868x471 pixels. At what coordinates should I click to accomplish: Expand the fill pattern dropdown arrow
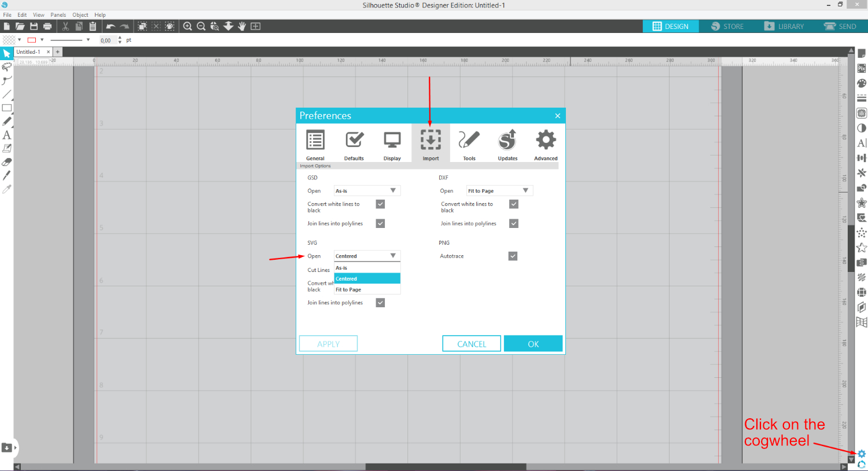20,40
